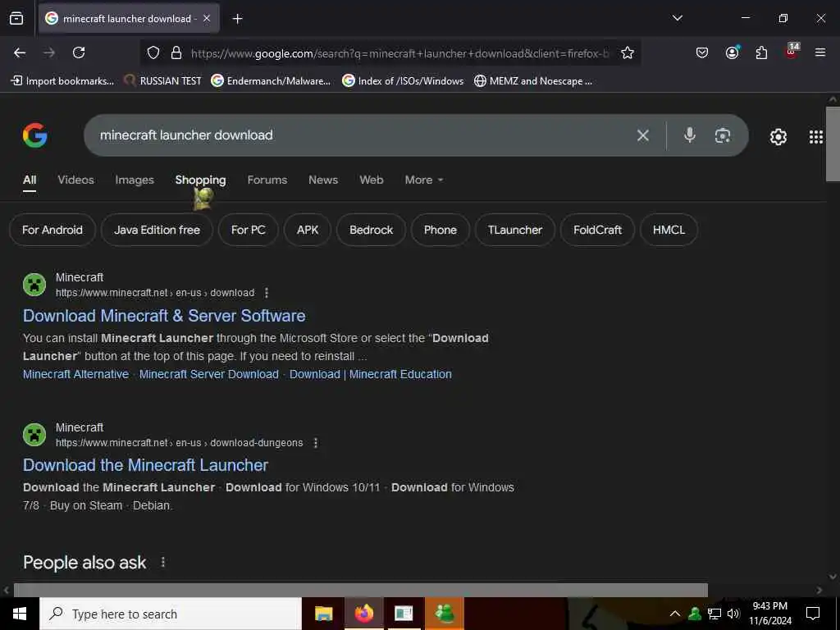The height and width of the screenshot is (630, 840).
Task: Open File Explorer from taskbar
Action: (323, 614)
